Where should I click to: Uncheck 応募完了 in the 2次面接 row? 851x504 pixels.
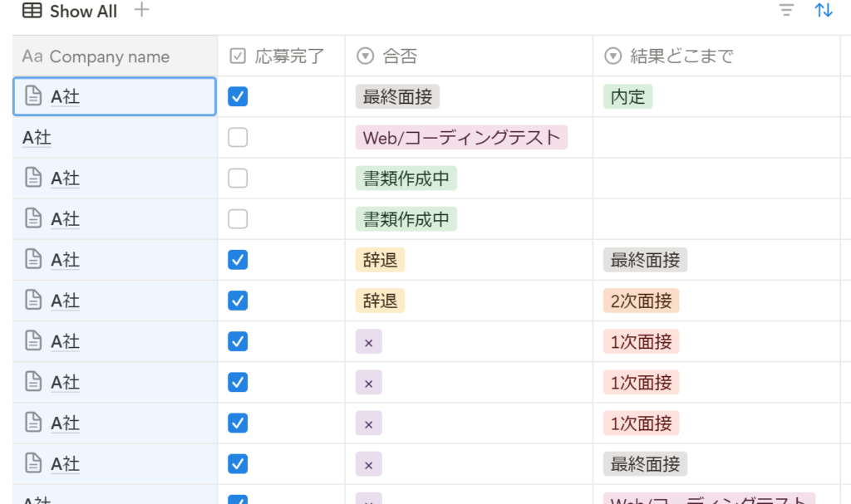238,301
